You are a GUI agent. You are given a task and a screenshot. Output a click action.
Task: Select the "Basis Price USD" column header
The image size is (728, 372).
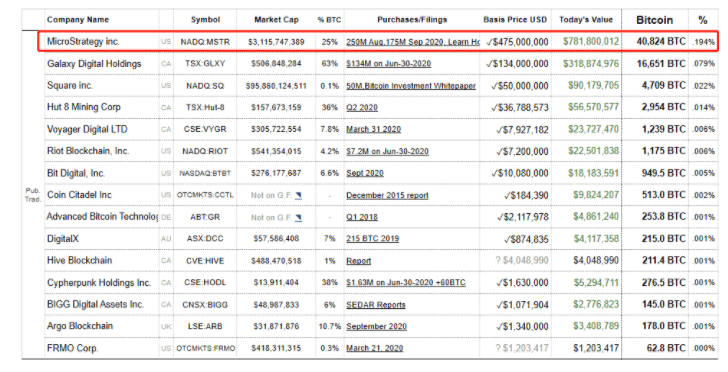pos(515,20)
